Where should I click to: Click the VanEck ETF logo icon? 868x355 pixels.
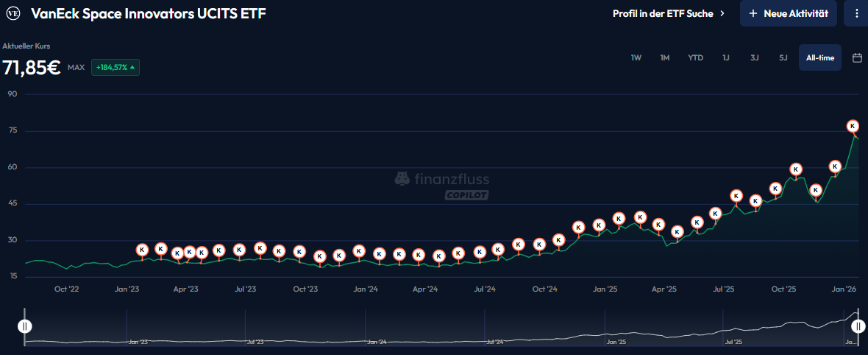pyautogui.click(x=13, y=13)
